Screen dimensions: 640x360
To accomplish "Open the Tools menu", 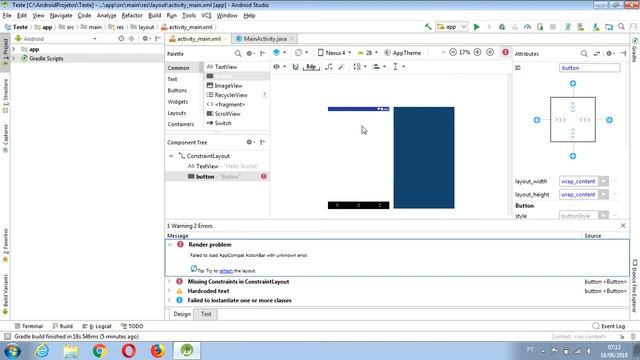I will [x=189, y=16].
